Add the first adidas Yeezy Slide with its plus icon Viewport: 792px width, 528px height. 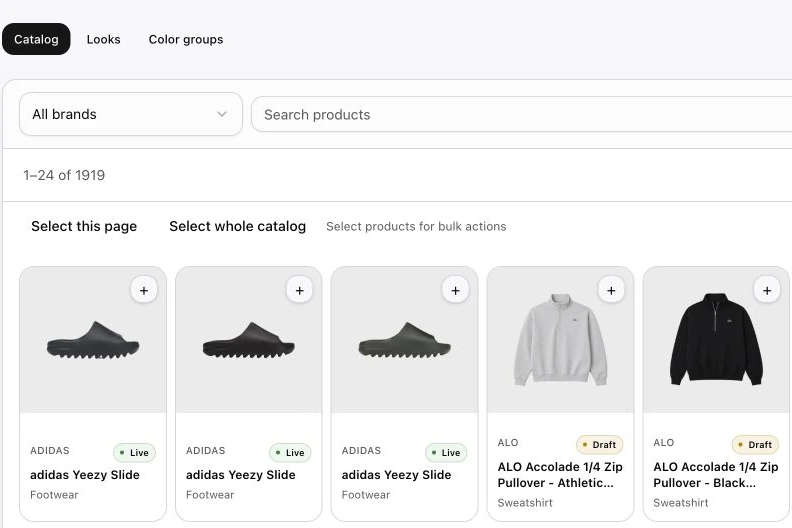[x=144, y=291]
